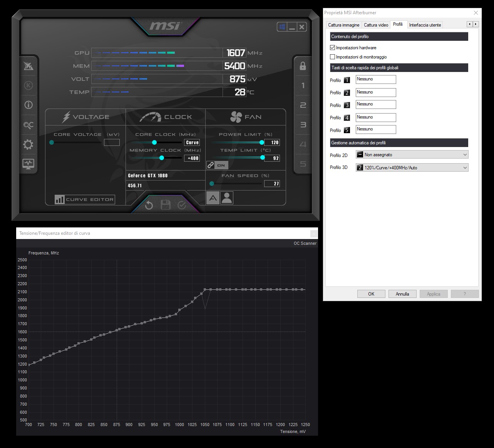Switch to Interfaccia utente tab
The image size is (494, 448).
(425, 25)
